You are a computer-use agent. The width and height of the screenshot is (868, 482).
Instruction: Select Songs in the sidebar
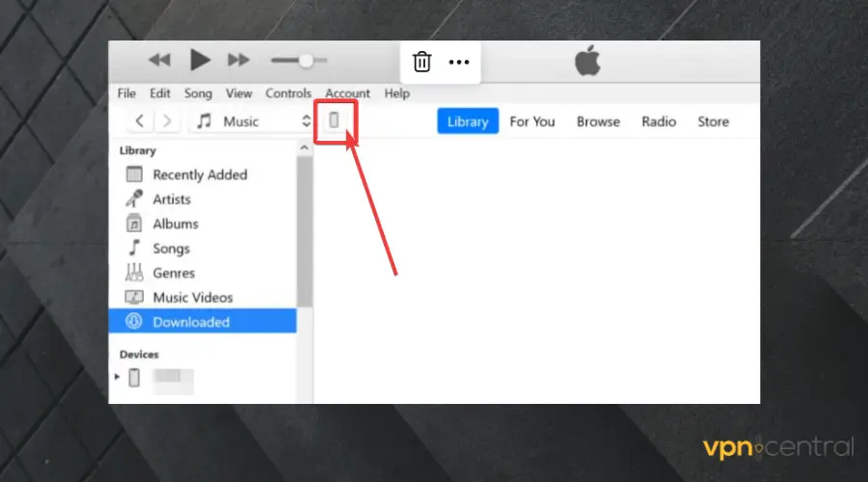pos(203,249)
